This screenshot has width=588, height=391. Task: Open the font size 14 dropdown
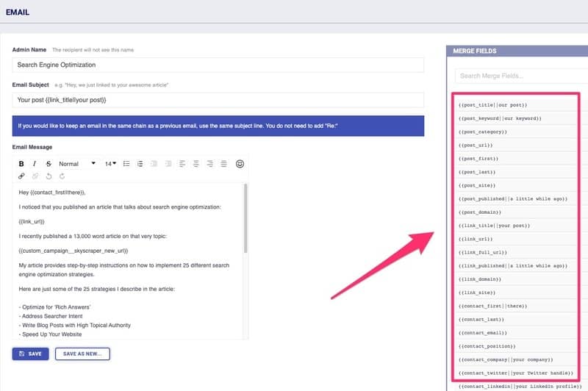(x=110, y=164)
